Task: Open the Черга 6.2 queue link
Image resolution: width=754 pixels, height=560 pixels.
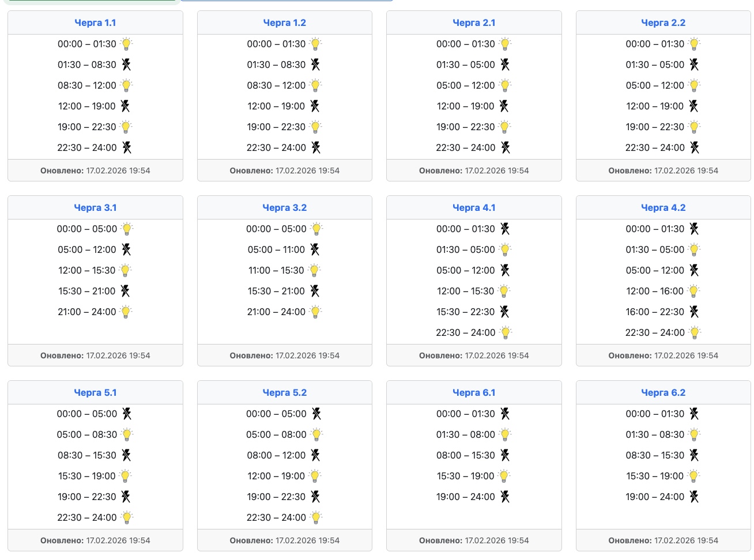Action: point(663,392)
